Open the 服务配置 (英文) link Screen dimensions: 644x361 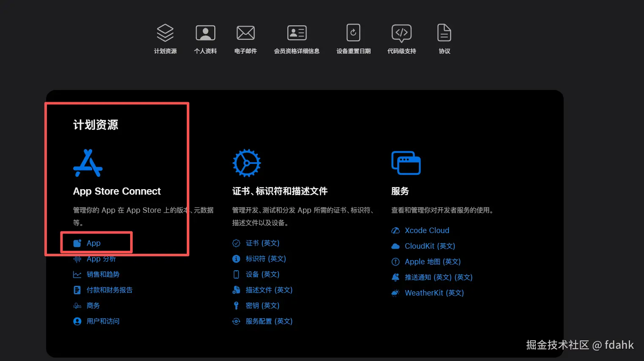tap(269, 321)
